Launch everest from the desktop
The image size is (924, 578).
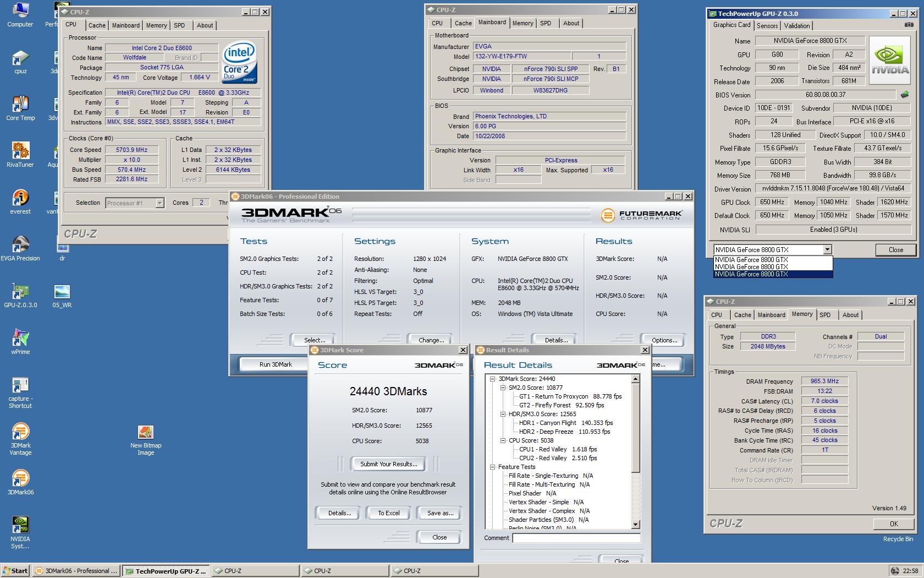(20, 202)
